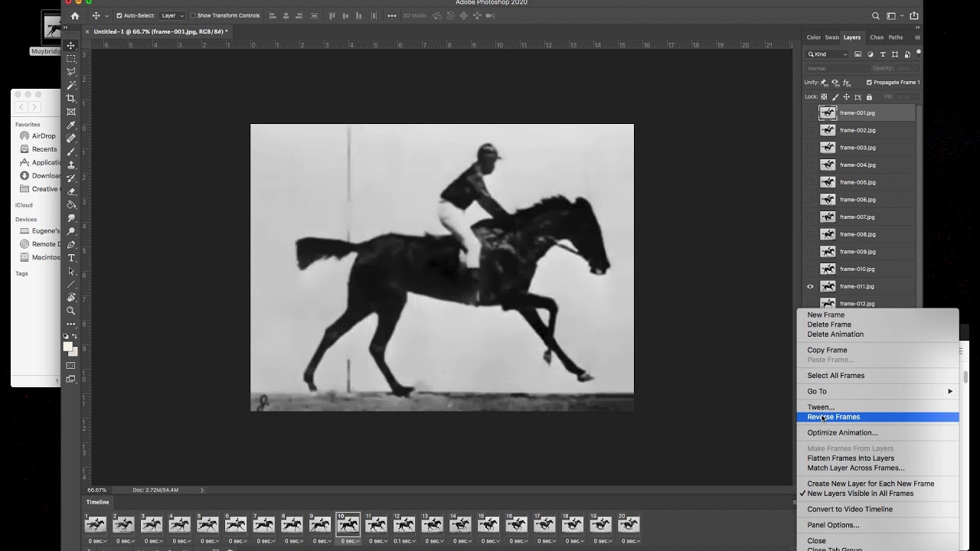Choose Panel Options... menu item

(877, 525)
